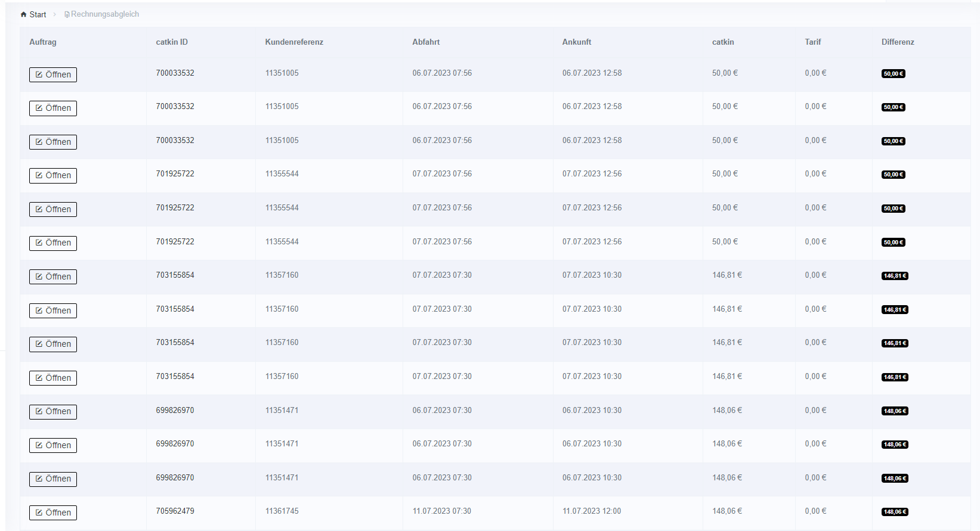Click the Tarif column header
Image resolution: width=980 pixels, height=531 pixels.
pos(812,42)
